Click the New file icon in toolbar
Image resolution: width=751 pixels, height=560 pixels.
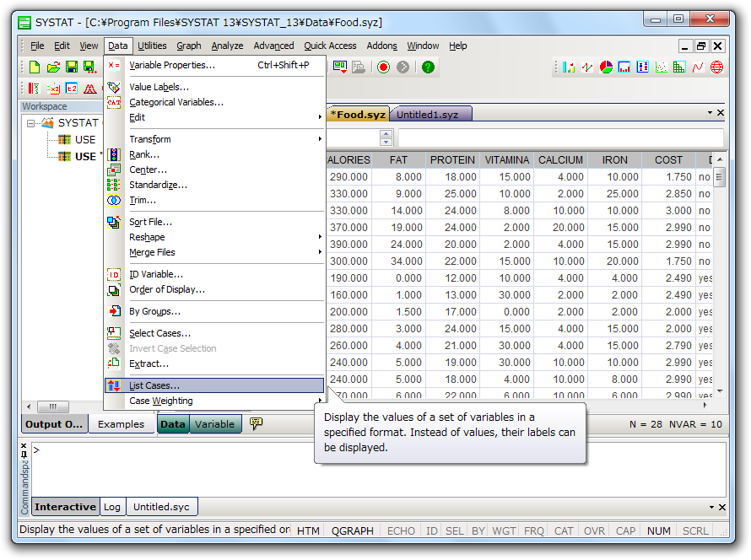point(35,67)
